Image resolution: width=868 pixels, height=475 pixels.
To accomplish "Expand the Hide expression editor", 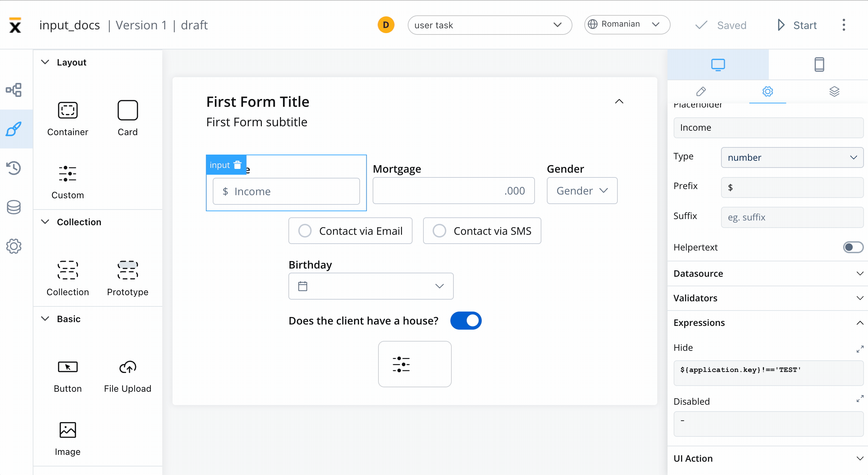I will [x=860, y=349].
